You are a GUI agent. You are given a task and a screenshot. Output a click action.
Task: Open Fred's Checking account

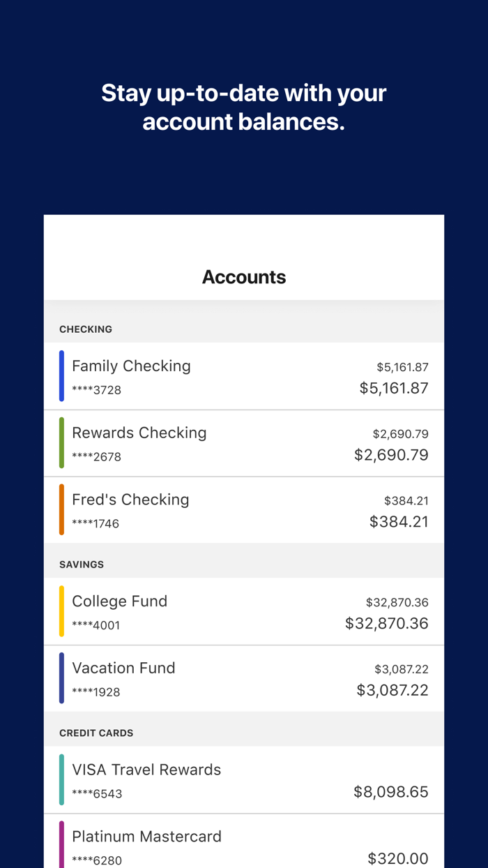pos(130,500)
